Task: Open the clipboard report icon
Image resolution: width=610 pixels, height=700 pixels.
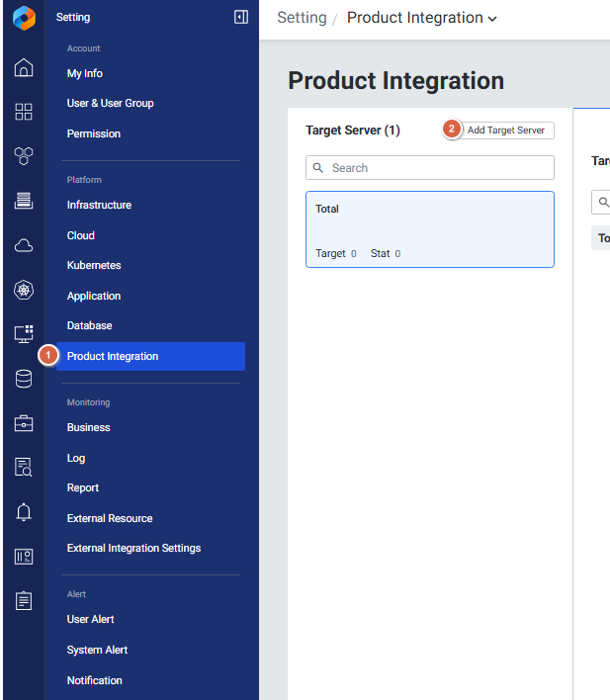Action: [24, 600]
